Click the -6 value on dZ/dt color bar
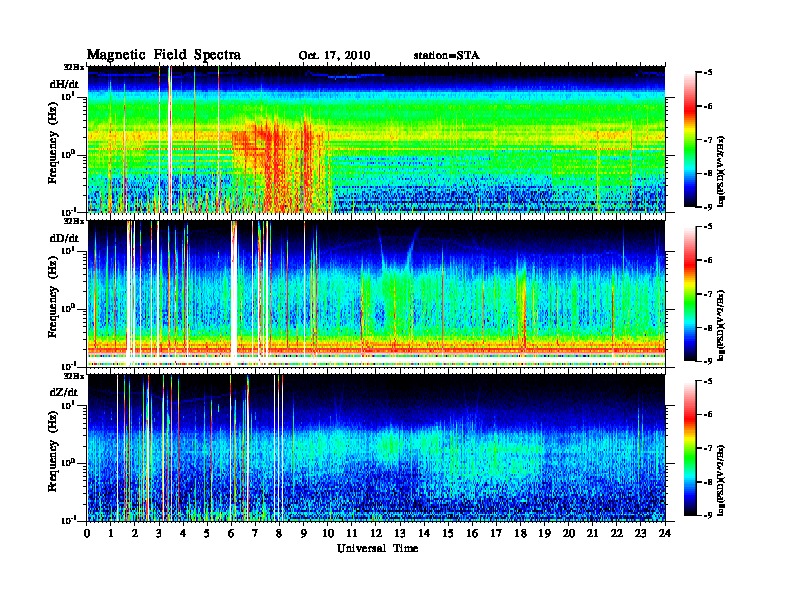Screen dimensions: 792x612 708,415
